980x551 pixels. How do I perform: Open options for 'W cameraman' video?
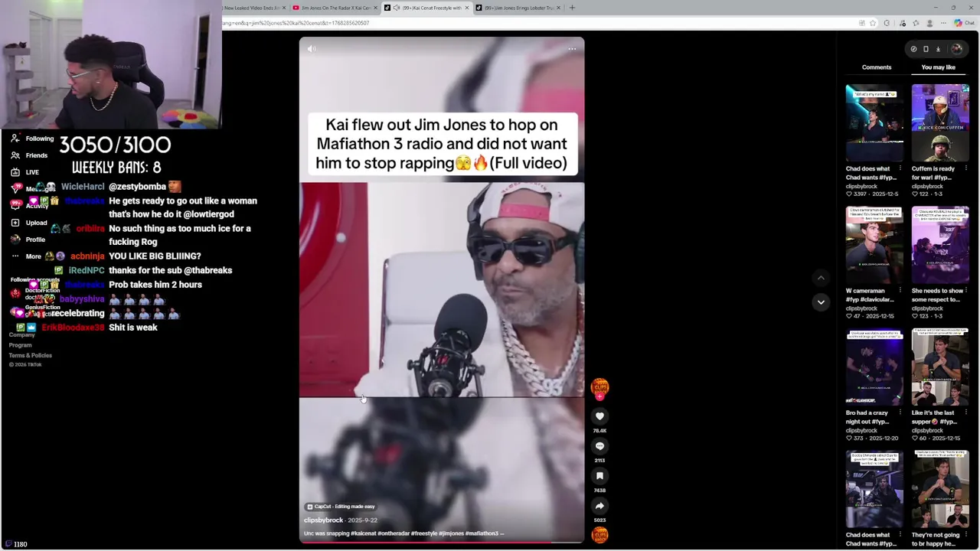900,291
